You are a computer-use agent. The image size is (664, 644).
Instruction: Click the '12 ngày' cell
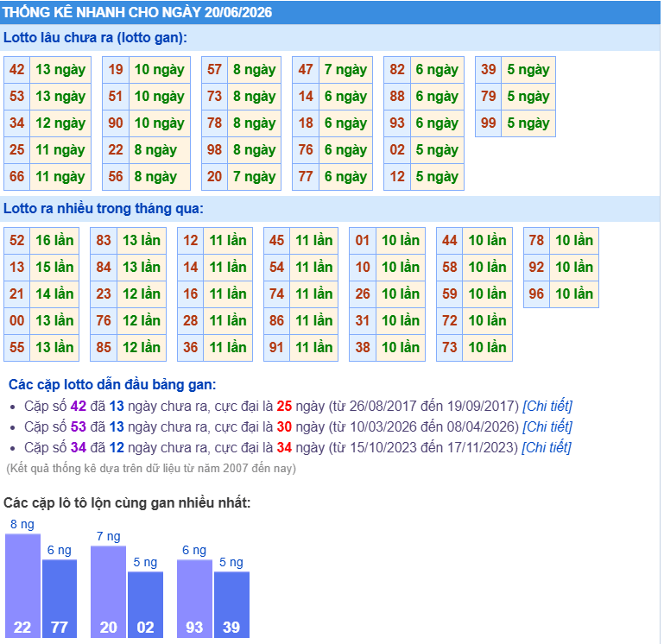click(60, 123)
